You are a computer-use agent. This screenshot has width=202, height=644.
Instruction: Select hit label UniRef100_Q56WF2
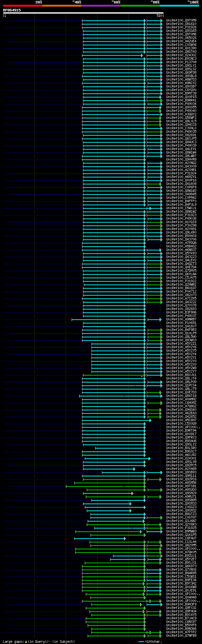pyautogui.click(x=181, y=118)
